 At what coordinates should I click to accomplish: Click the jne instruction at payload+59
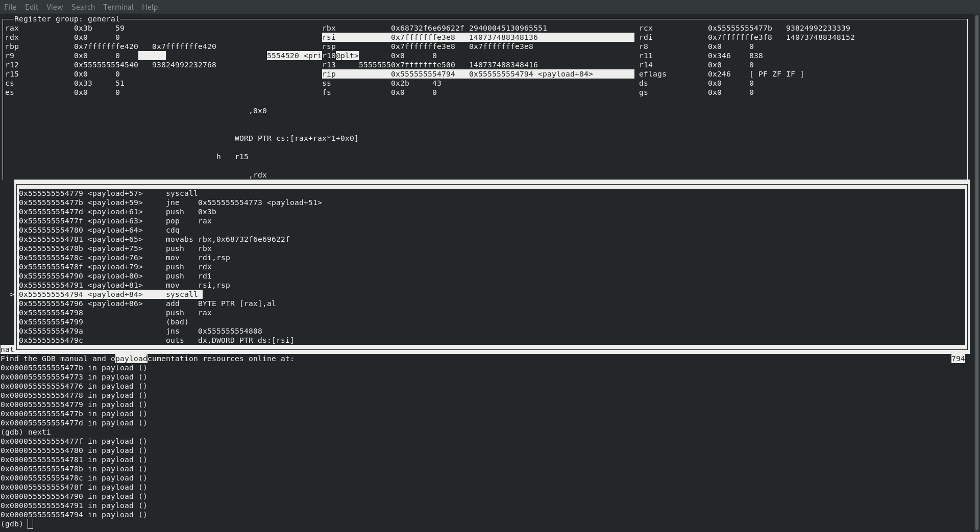[170, 202]
